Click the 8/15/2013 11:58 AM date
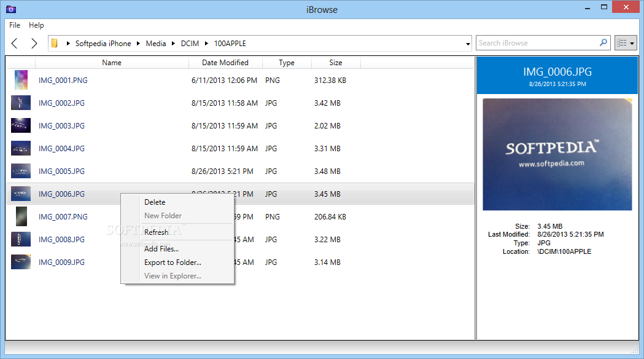The width and height of the screenshot is (644, 359). click(x=225, y=103)
